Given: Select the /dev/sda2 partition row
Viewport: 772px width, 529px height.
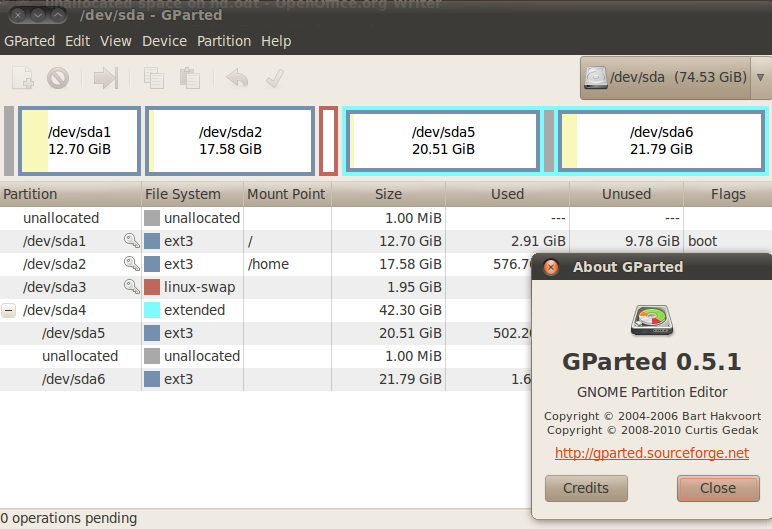Looking at the screenshot, I should [x=266, y=264].
